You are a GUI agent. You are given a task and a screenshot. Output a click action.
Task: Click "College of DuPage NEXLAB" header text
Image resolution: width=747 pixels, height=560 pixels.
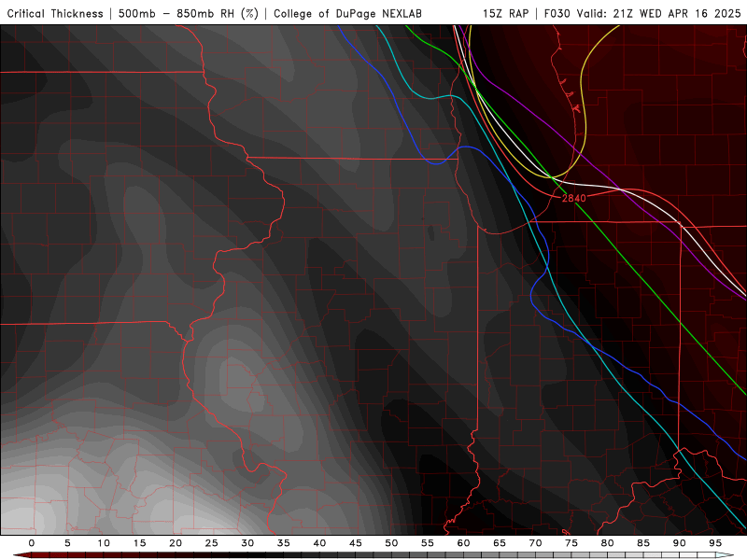[x=347, y=13]
